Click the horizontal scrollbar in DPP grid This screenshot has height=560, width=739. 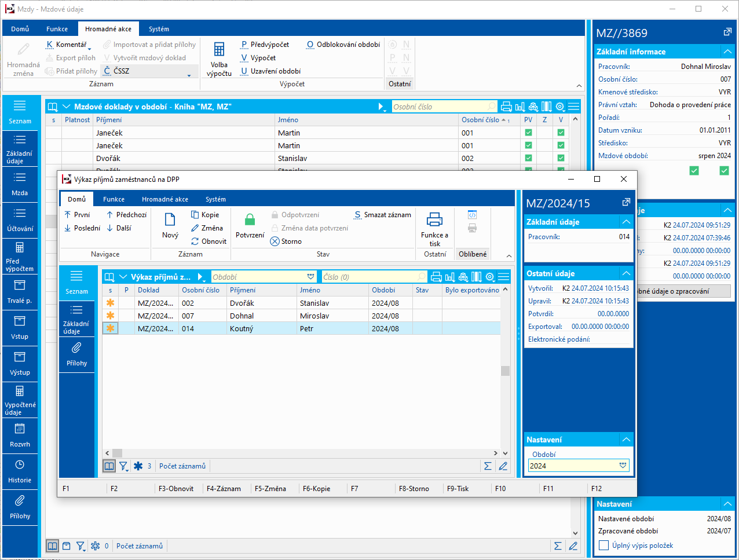[301, 453]
